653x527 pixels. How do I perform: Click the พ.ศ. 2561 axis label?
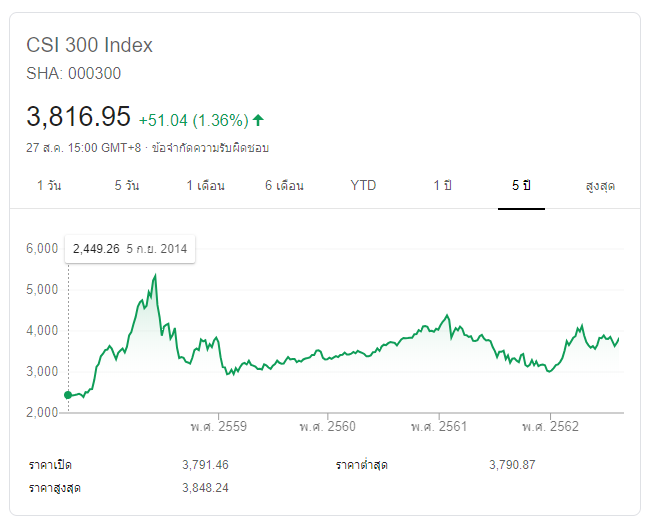click(438, 427)
